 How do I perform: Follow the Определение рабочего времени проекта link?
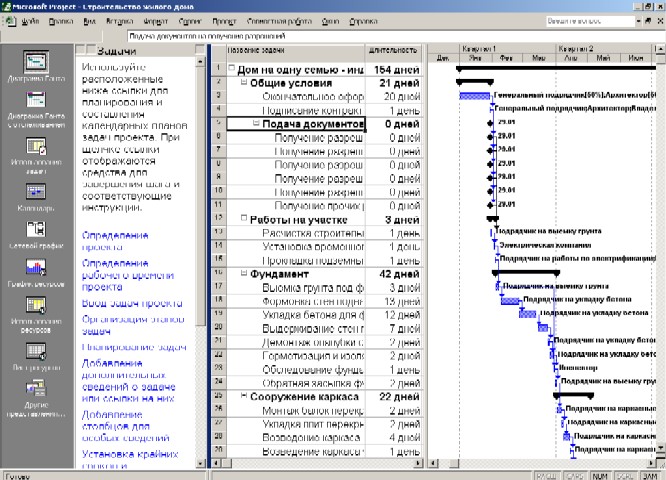pyautogui.click(x=127, y=275)
